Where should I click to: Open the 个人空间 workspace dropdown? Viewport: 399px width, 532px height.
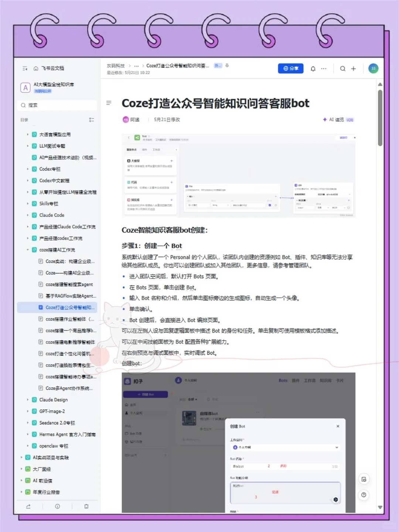click(285, 447)
